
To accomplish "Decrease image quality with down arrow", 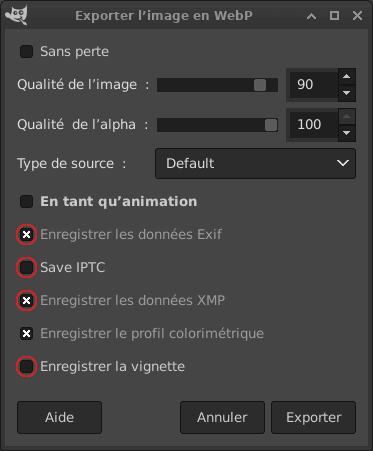I will pos(347,93).
